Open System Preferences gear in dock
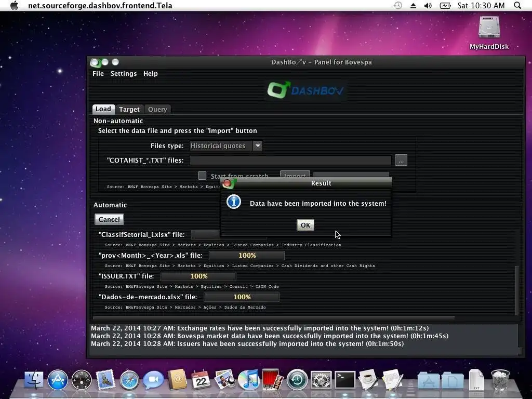The width and height of the screenshot is (532, 399). [x=321, y=380]
